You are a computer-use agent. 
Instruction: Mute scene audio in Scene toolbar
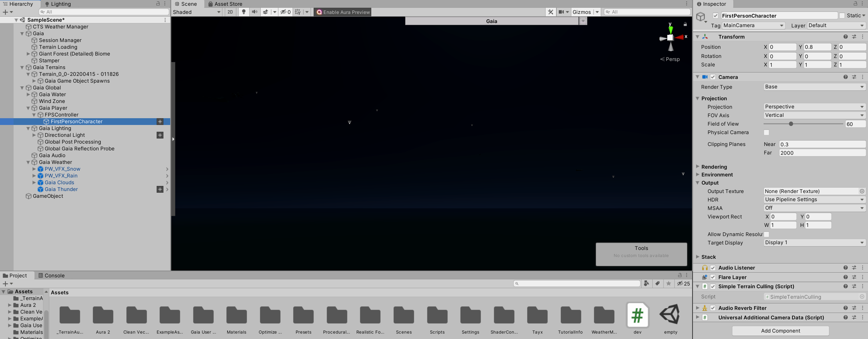coord(255,12)
